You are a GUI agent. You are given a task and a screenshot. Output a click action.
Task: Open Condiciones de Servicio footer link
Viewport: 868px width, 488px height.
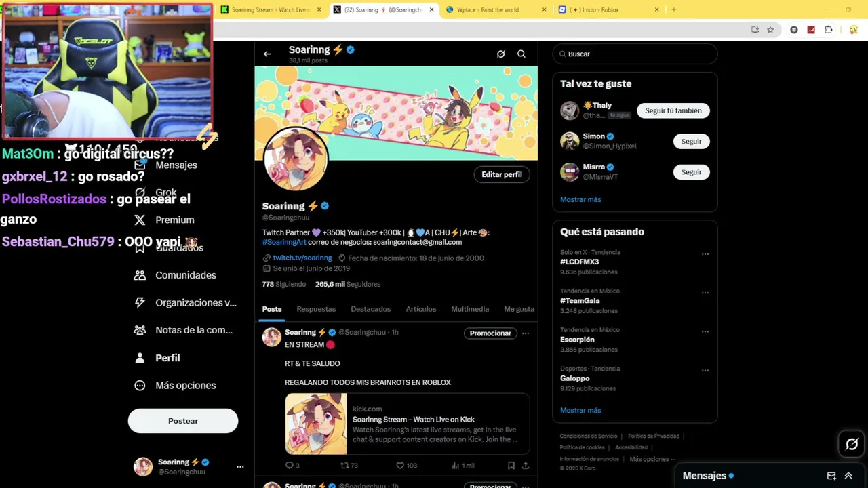(589, 436)
